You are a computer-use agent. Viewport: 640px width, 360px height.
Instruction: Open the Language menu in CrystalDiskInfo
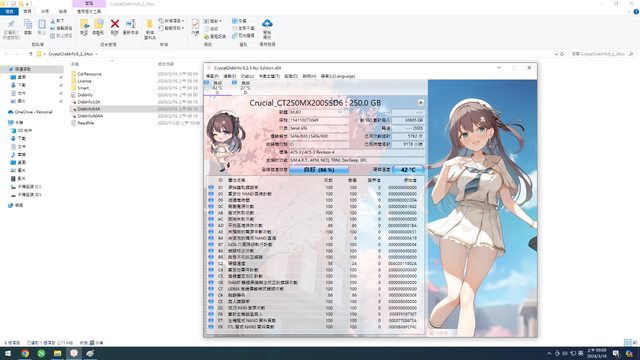pos(338,76)
